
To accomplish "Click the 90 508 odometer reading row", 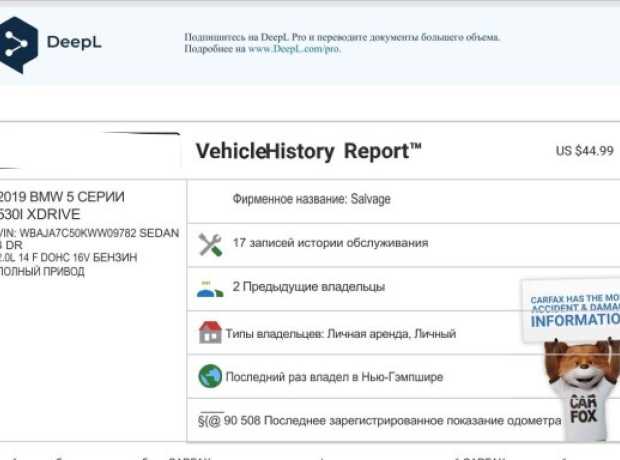I will (x=403, y=420).
